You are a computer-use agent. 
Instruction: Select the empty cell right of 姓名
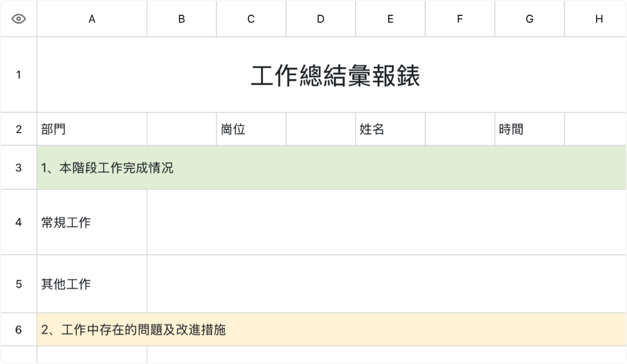[x=460, y=129]
